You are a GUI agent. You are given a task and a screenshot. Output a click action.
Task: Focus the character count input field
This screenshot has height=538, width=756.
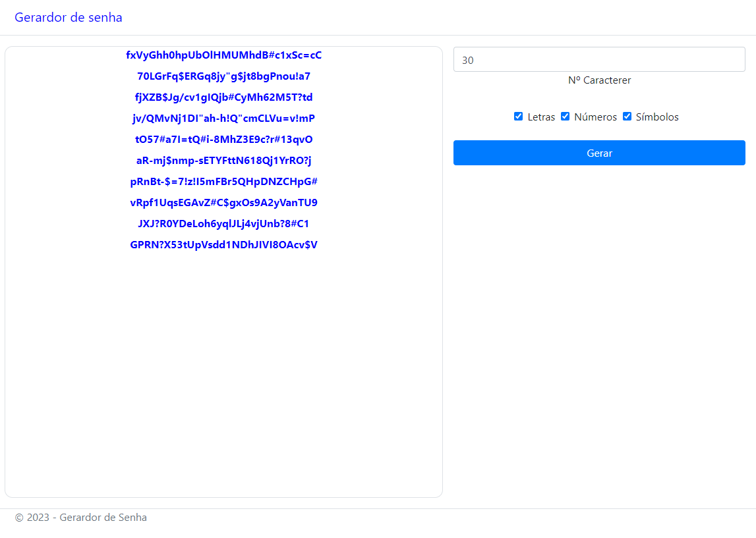click(598, 60)
